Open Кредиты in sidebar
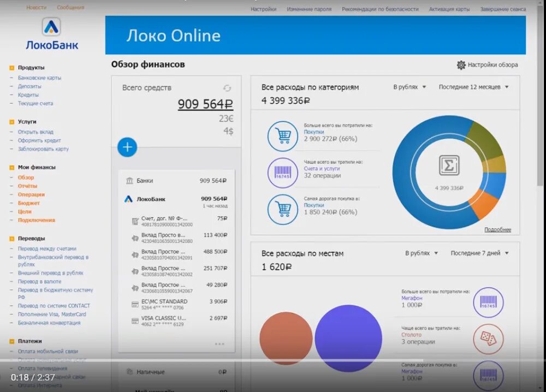This screenshot has width=546, height=392. pos(28,94)
